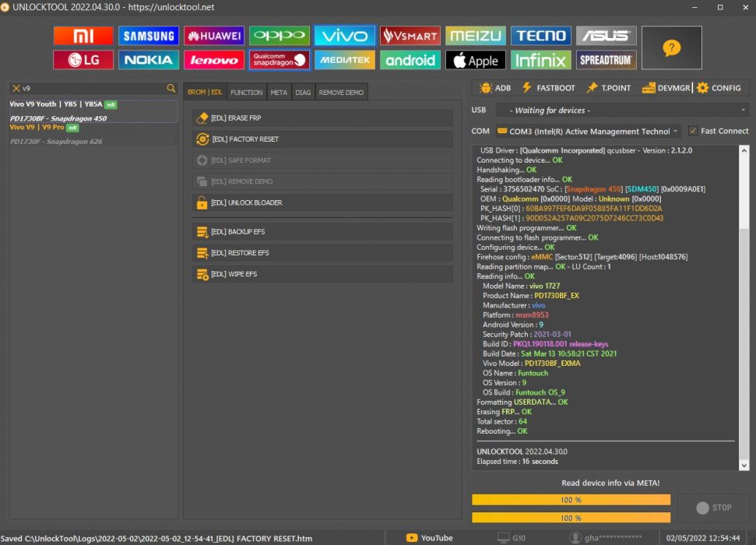Select the Tecno brand tile
The height and width of the screenshot is (545, 756).
pyautogui.click(x=541, y=36)
